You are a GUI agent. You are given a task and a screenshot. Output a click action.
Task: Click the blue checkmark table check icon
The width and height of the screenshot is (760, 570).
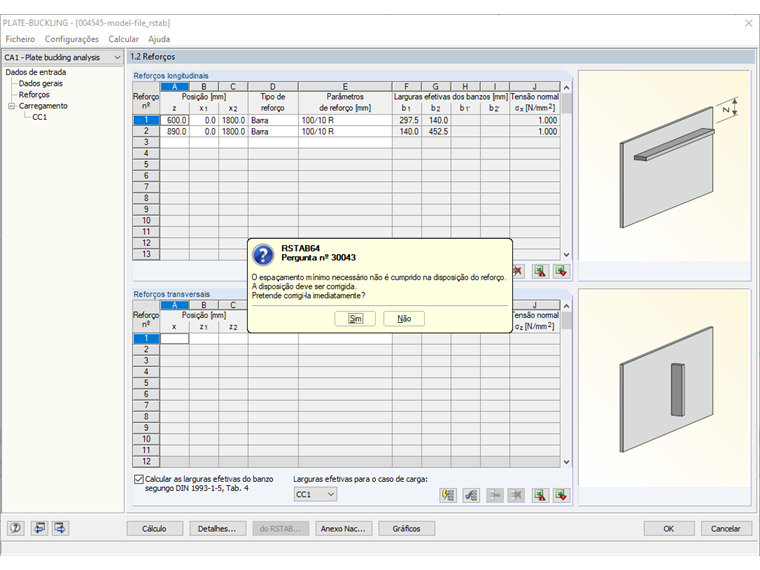[471, 495]
